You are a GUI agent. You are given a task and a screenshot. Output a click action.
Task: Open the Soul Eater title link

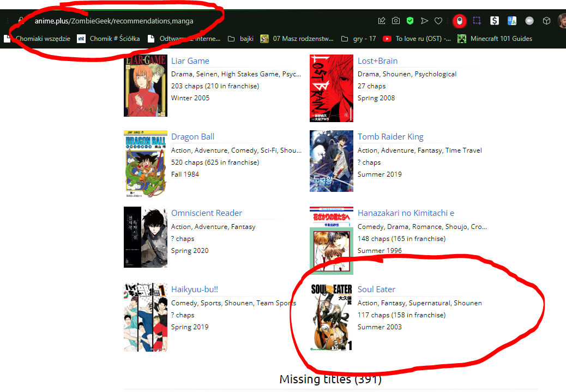tap(376, 290)
